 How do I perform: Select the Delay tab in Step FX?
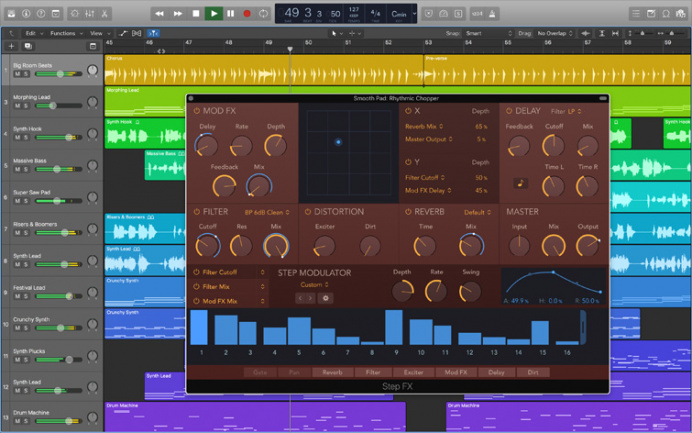496,372
